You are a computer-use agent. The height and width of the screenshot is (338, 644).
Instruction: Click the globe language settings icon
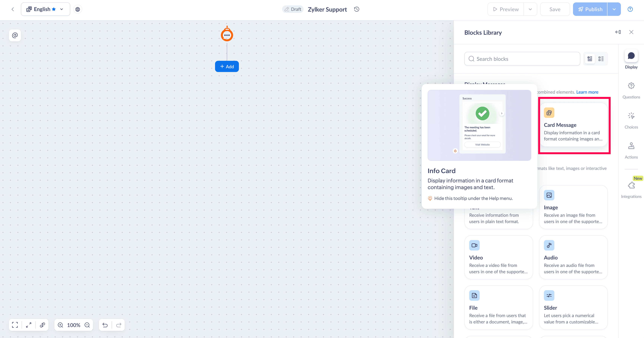78,9
